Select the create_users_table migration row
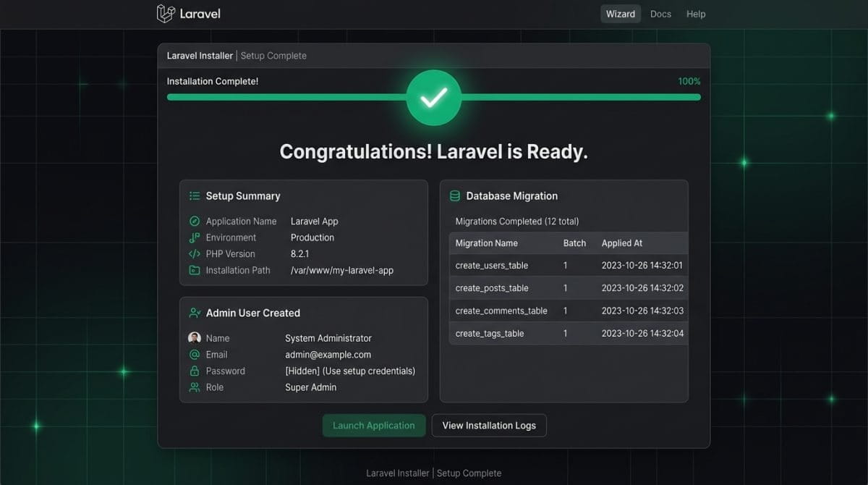This screenshot has width=868, height=485. click(569, 266)
